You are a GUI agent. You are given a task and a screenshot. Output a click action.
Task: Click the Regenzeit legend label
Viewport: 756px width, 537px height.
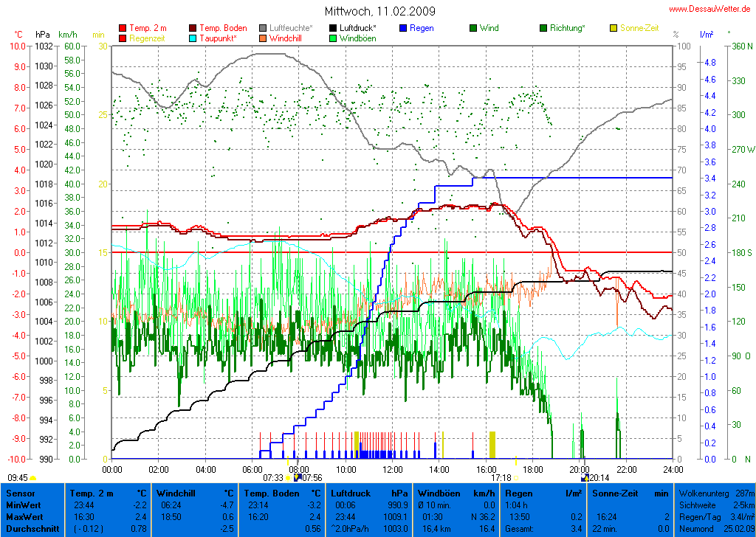pos(148,38)
